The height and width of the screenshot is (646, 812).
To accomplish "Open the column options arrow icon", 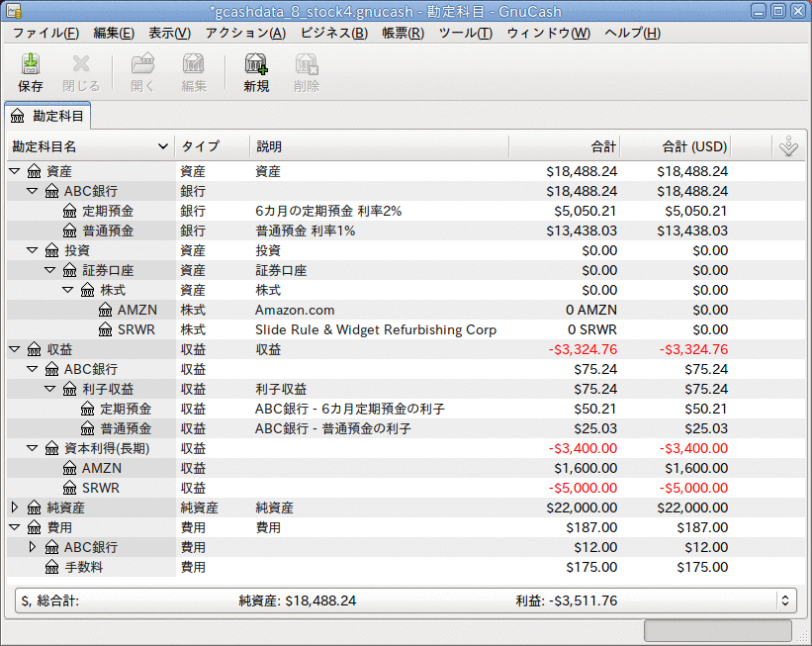I will (x=788, y=146).
